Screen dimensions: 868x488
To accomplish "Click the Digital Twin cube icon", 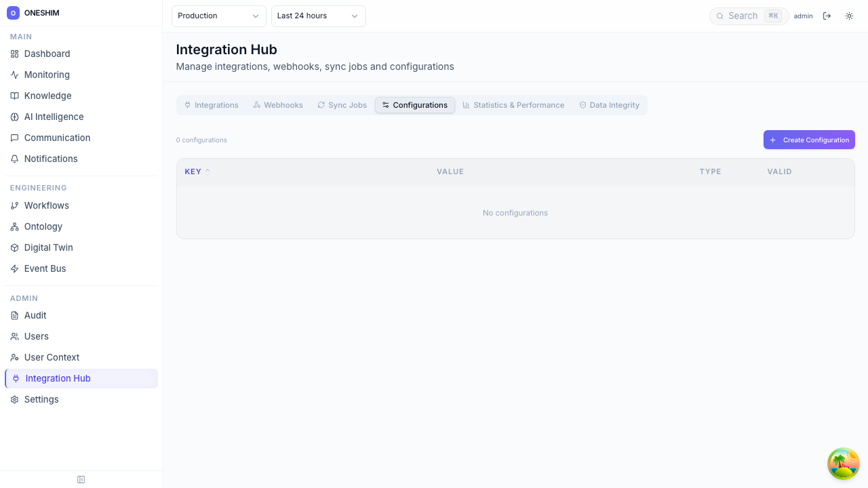I will (14, 247).
